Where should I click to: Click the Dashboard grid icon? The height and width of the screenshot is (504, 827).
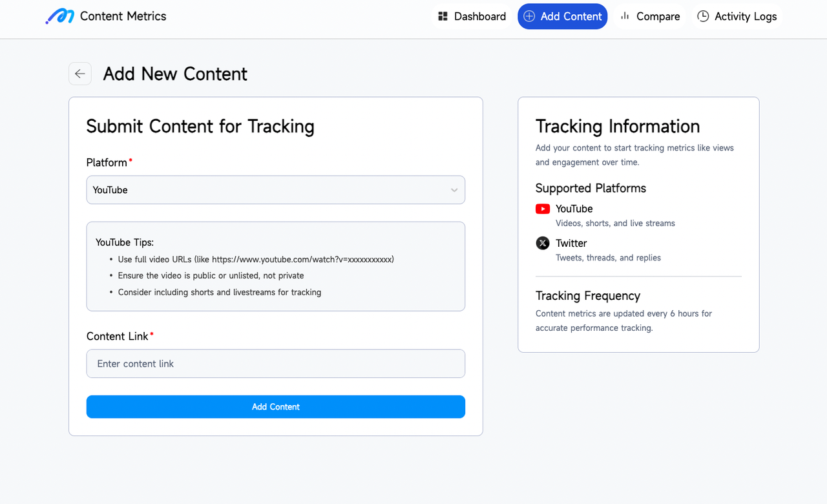coord(443,16)
